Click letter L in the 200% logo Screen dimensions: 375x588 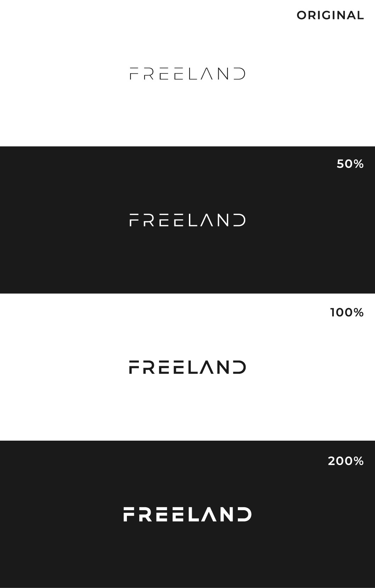click(x=194, y=514)
